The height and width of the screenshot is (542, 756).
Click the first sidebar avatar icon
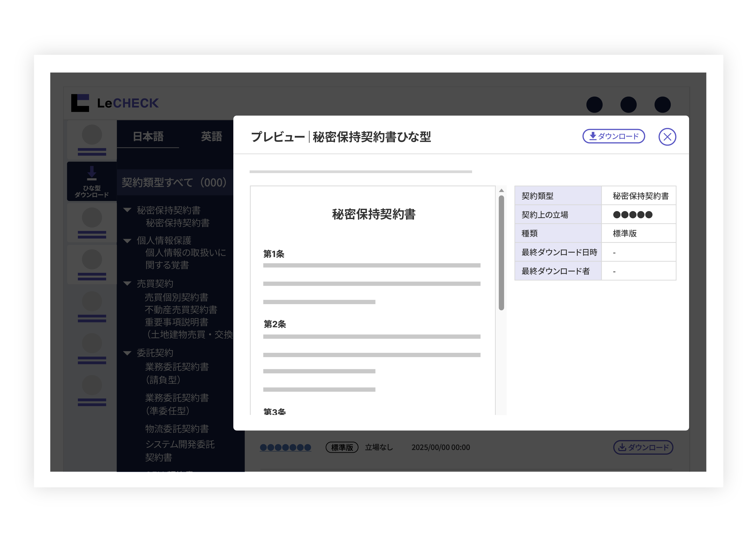click(x=92, y=135)
